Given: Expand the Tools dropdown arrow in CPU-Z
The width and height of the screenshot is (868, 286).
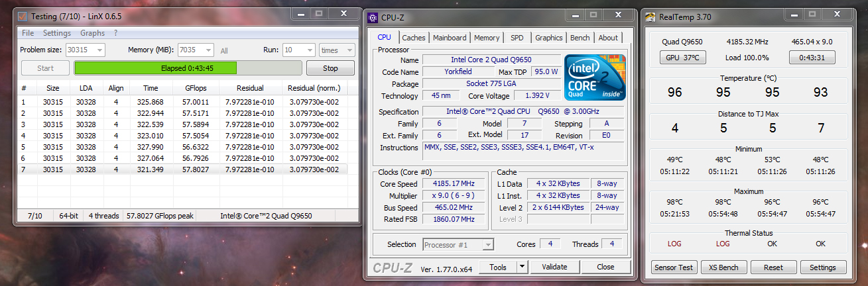Looking at the screenshot, I should 522,267.
